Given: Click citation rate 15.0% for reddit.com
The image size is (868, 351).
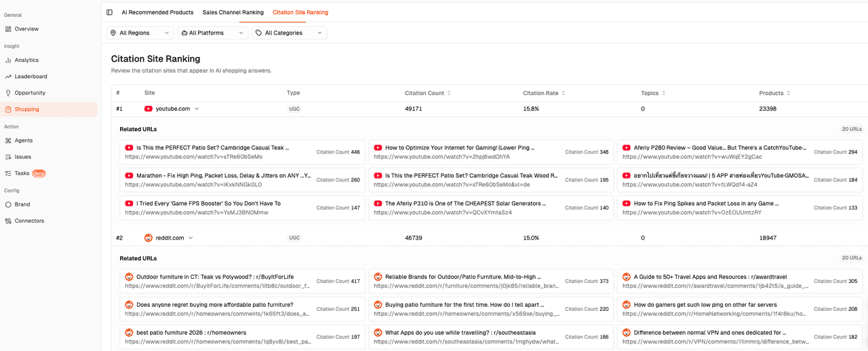Looking at the screenshot, I should pos(531,238).
